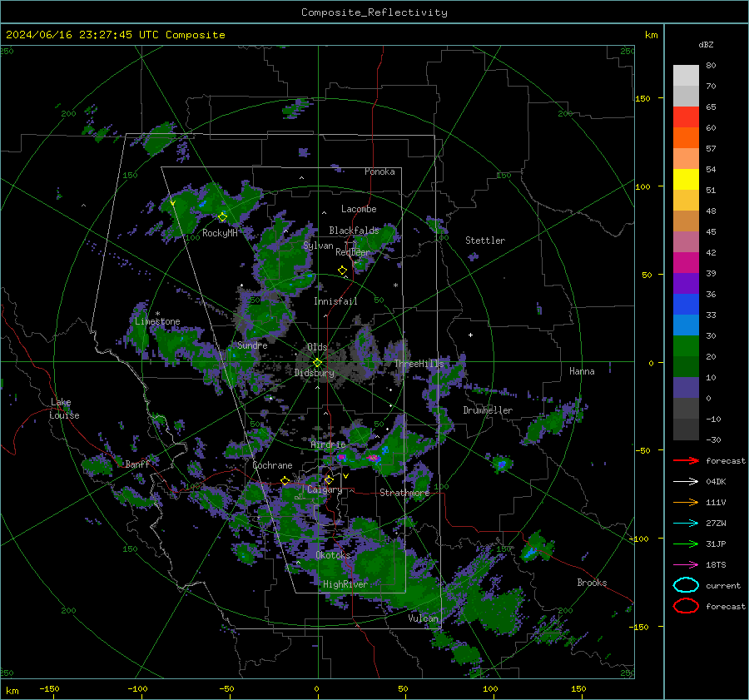This screenshot has width=749, height=700.
Task: Select the white 04DK arrow legend icon
Action: point(686,482)
